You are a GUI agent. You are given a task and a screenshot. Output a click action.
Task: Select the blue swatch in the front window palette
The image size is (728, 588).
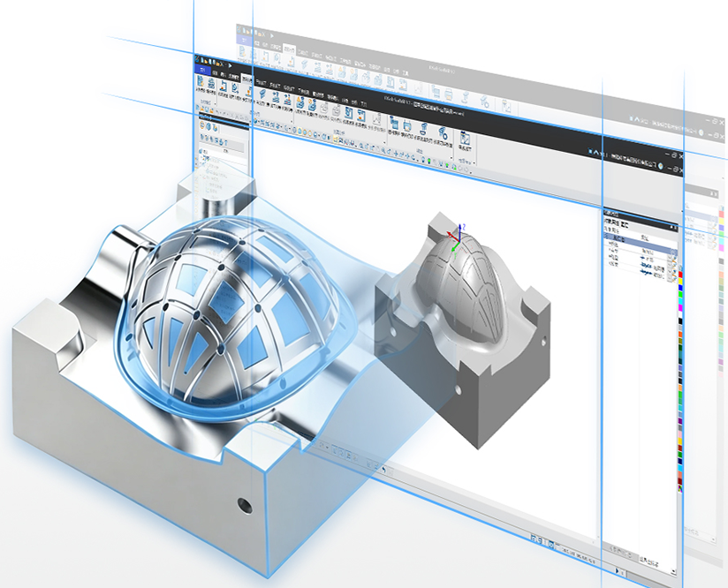(x=680, y=288)
